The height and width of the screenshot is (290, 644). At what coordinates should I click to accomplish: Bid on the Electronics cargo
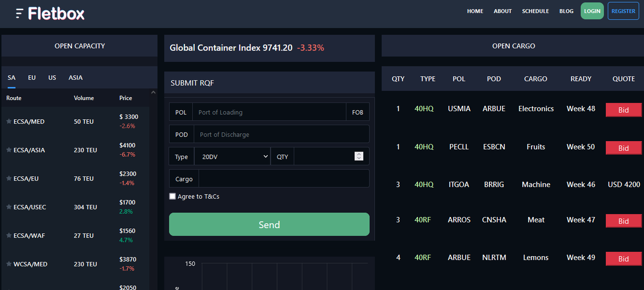pos(624,110)
